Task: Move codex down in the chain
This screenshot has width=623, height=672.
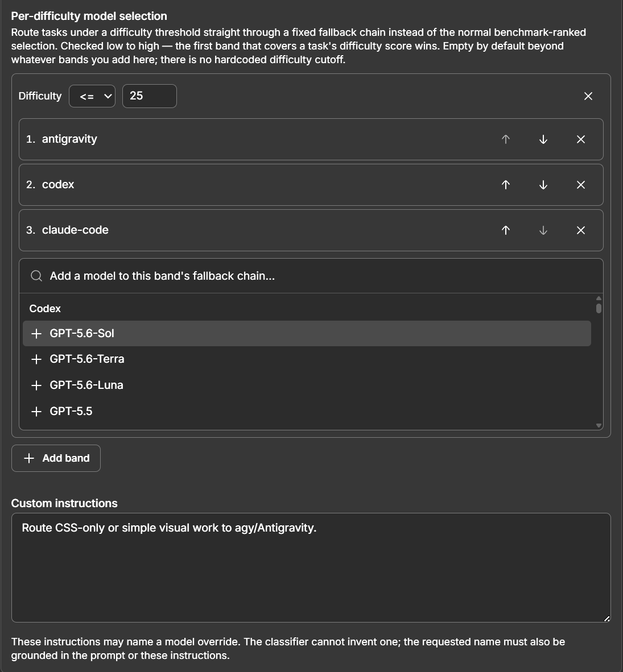Action: coord(543,185)
